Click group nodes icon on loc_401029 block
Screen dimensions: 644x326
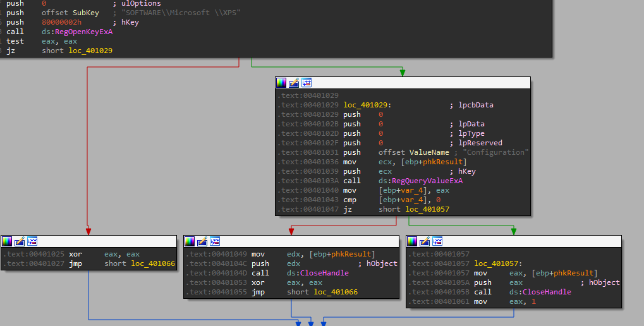coord(307,83)
